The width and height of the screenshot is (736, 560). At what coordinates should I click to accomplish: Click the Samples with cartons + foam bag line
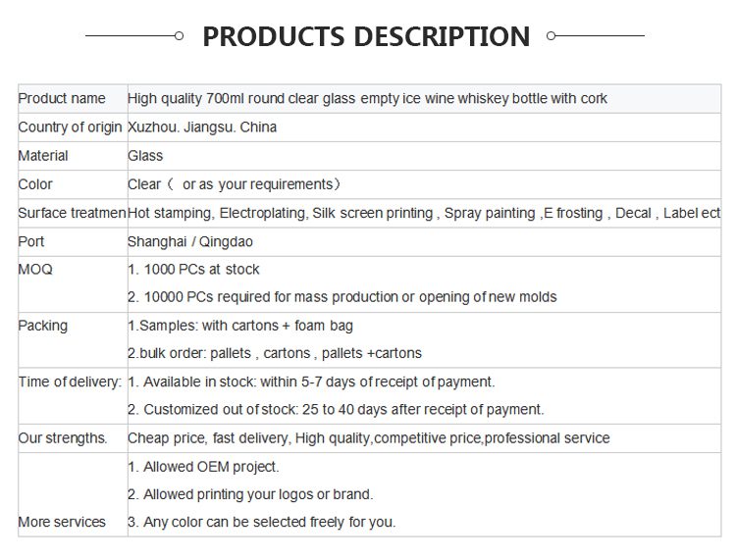[240, 326]
